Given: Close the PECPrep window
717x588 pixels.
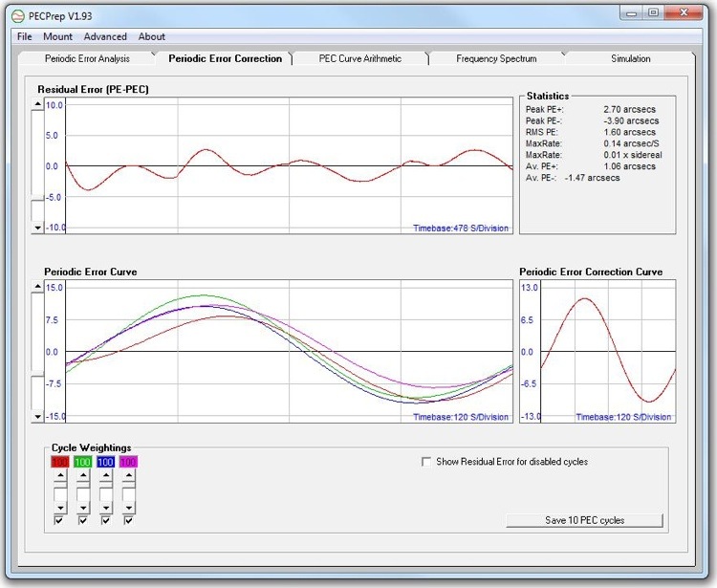Looking at the screenshot, I should point(684,12).
